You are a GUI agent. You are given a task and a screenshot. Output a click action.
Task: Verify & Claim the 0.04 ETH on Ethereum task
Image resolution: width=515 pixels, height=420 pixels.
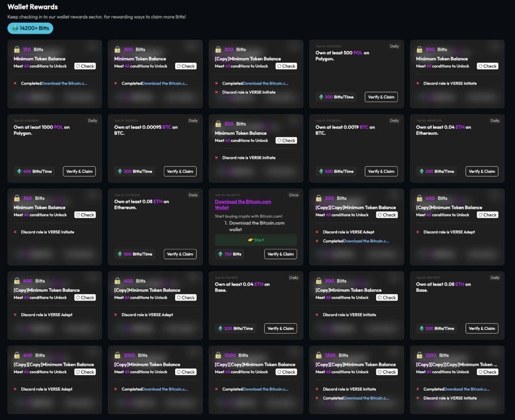click(x=482, y=172)
